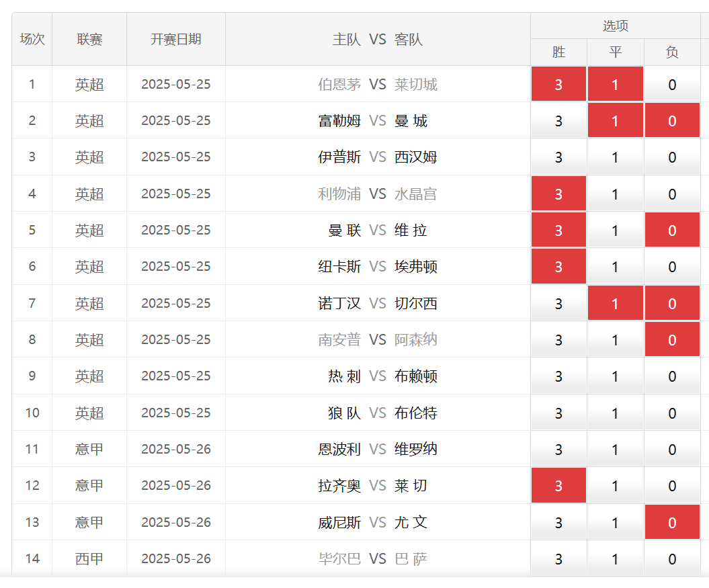Choose draw (1) for 伊普斯 VS 西汉姆
The width and height of the screenshot is (709, 588).
point(616,157)
